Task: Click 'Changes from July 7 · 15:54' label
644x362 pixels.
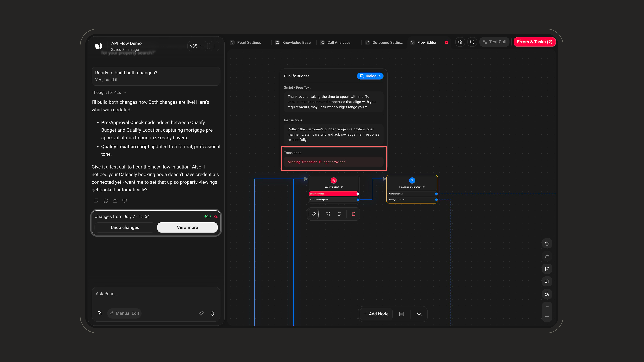Action: pos(122,217)
